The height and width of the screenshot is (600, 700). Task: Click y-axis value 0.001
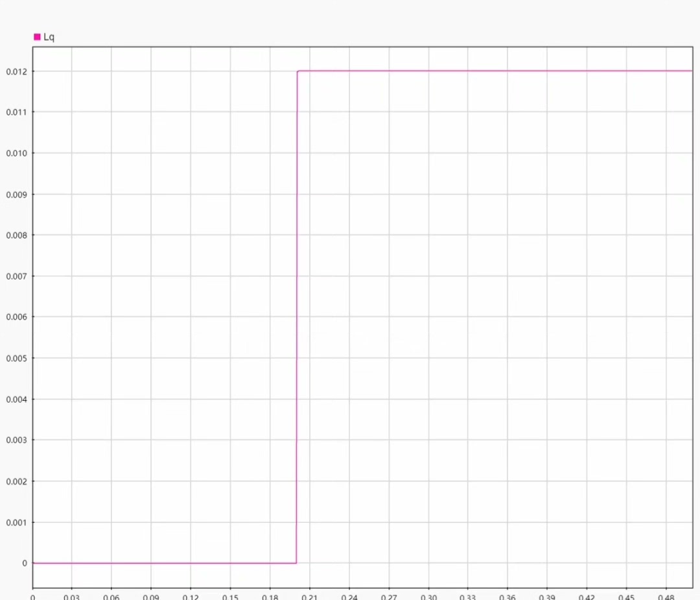pos(16,522)
